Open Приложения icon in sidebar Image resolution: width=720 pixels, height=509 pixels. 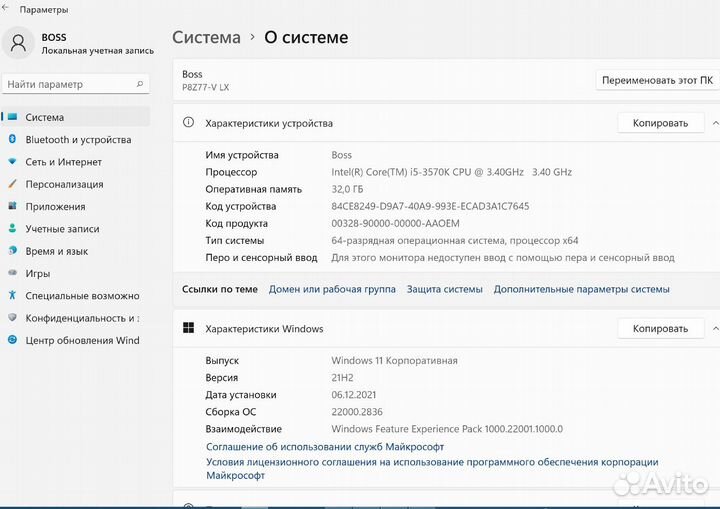point(12,206)
